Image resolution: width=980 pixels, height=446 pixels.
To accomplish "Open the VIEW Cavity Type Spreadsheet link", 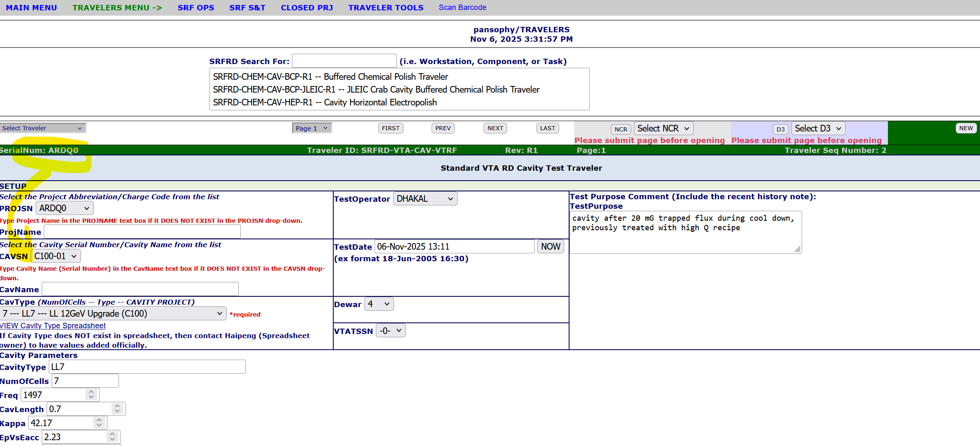I will (53, 326).
